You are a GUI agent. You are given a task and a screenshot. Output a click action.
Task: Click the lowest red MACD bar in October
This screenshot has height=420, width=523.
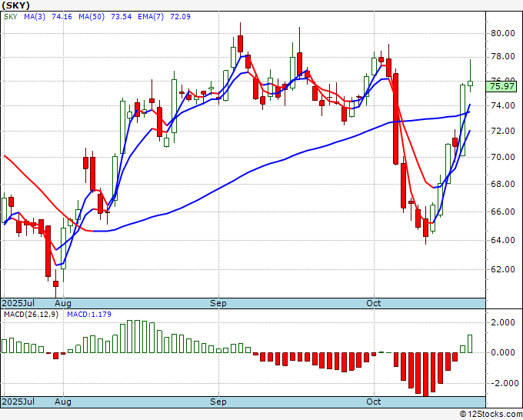point(425,375)
